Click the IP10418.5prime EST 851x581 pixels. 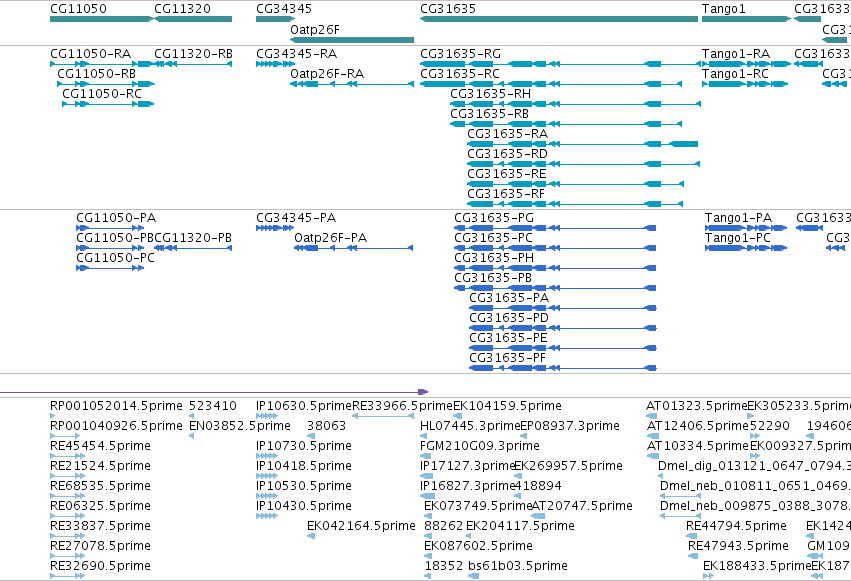[x=267, y=476]
